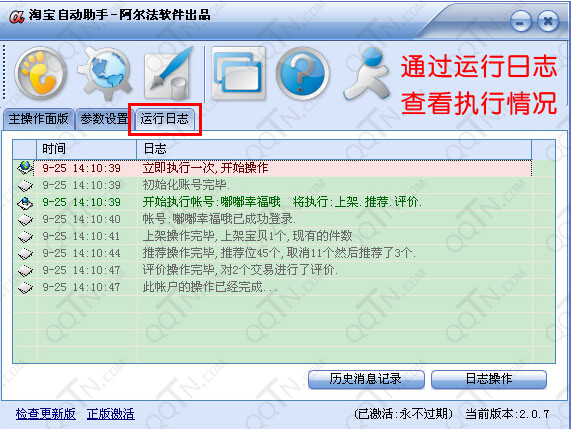Switch to the 主操作面版 tab

click(x=39, y=119)
